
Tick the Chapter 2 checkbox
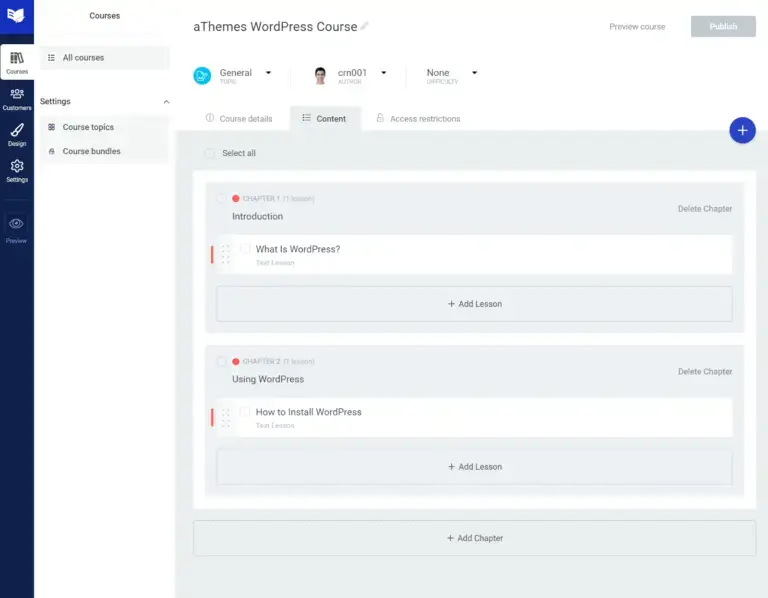[221, 361]
